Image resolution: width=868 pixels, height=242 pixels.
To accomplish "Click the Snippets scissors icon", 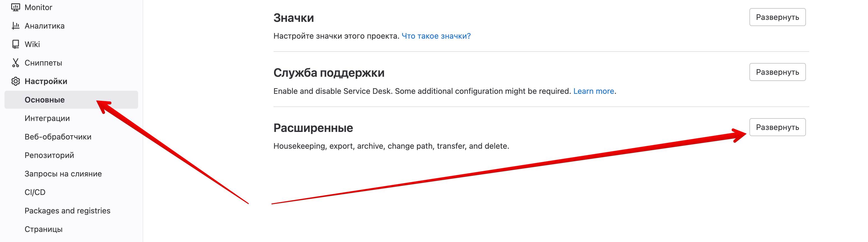I will 15,63.
